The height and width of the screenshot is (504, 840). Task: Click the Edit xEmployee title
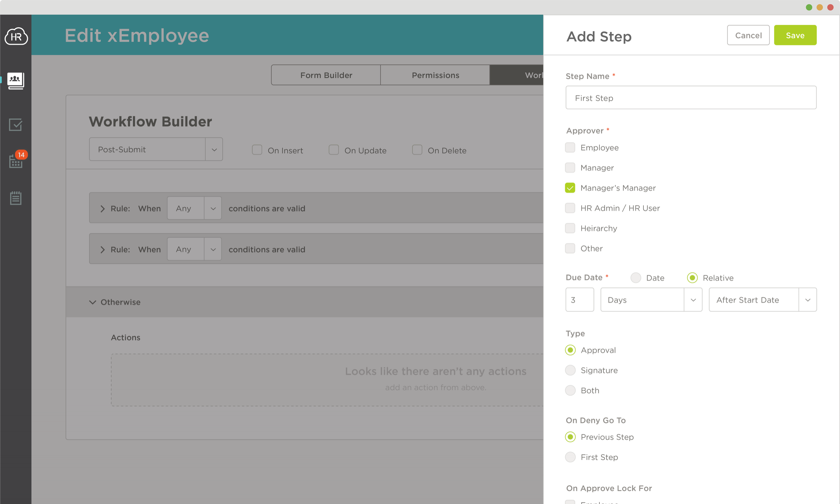point(137,36)
